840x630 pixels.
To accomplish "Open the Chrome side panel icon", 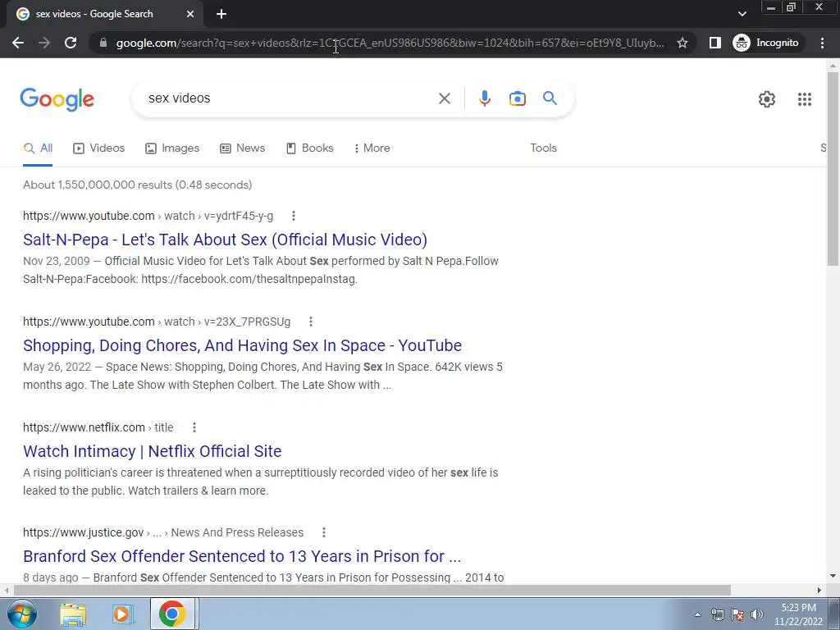I will point(714,43).
